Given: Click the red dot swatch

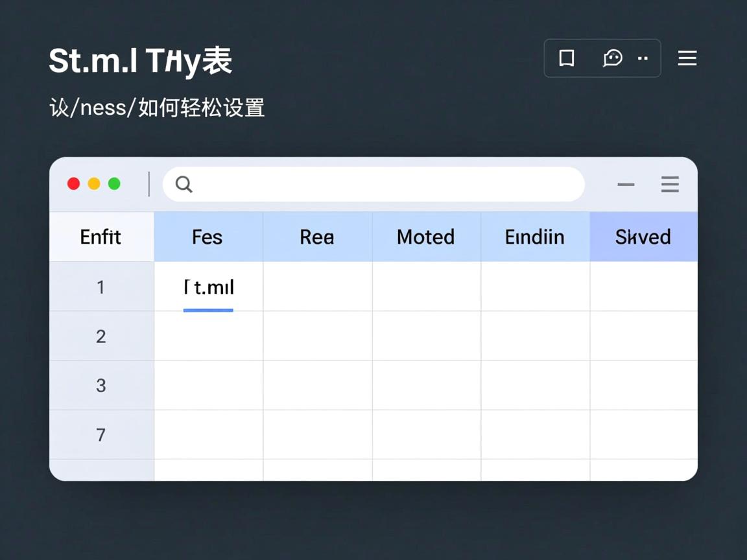Looking at the screenshot, I should pyautogui.click(x=73, y=183).
